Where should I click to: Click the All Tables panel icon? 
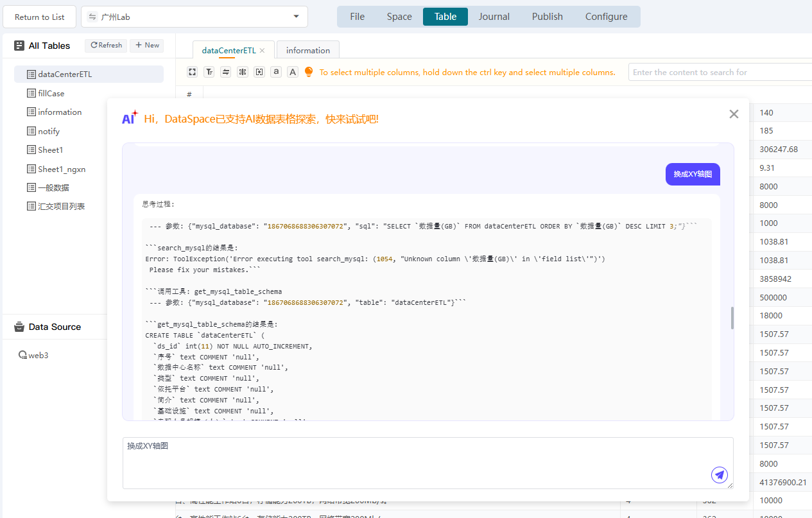(x=19, y=46)
